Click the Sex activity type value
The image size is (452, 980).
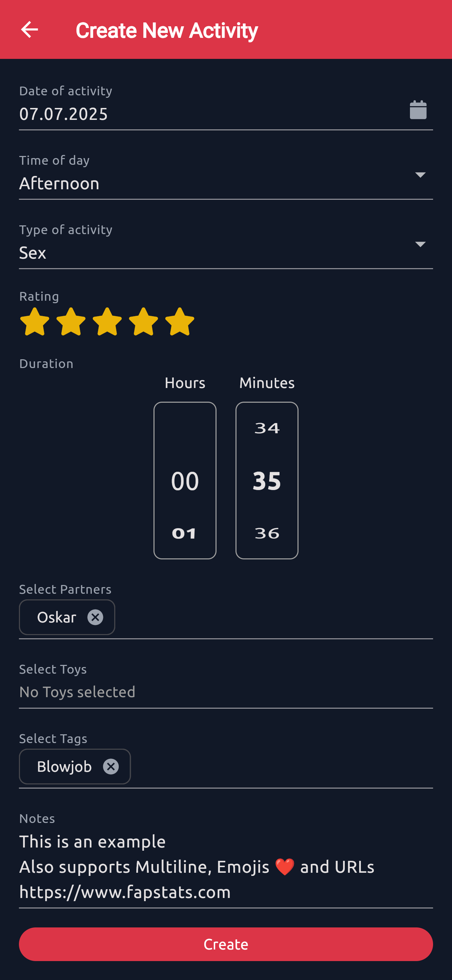(x=33, y=252)
